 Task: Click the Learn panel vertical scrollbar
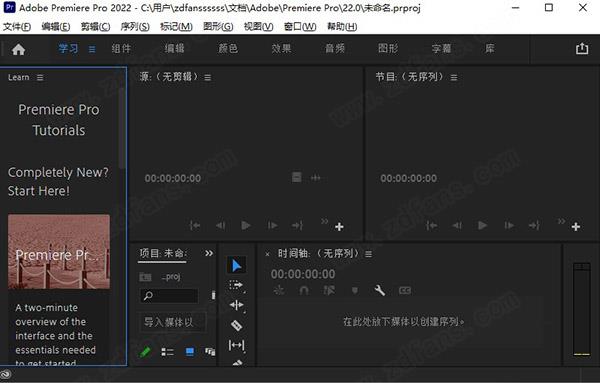[122, 128]
